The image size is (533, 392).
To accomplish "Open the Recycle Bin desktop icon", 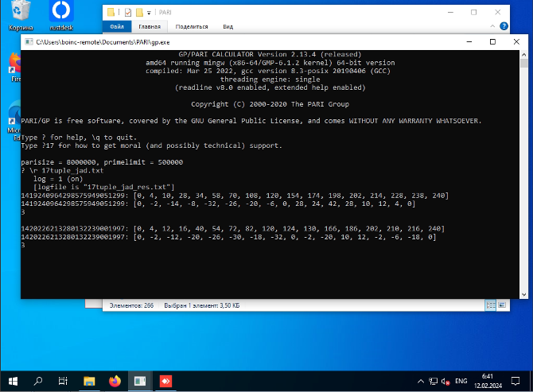I will click(21, 15).
